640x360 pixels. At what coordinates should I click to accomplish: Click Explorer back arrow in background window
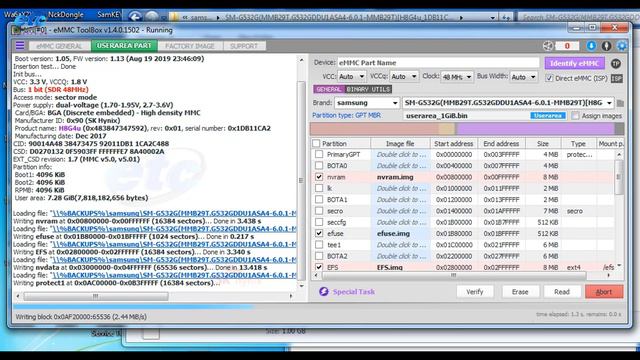click(x=135, y=16)
